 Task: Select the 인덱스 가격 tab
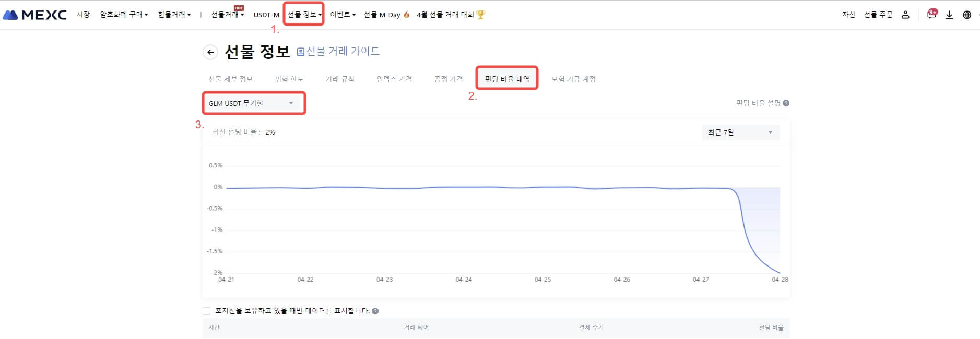[394, 79]
